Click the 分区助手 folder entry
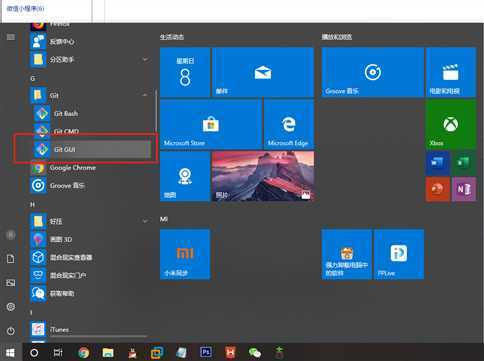The height and width of the screenshot is (361, 484). [90, 60]
